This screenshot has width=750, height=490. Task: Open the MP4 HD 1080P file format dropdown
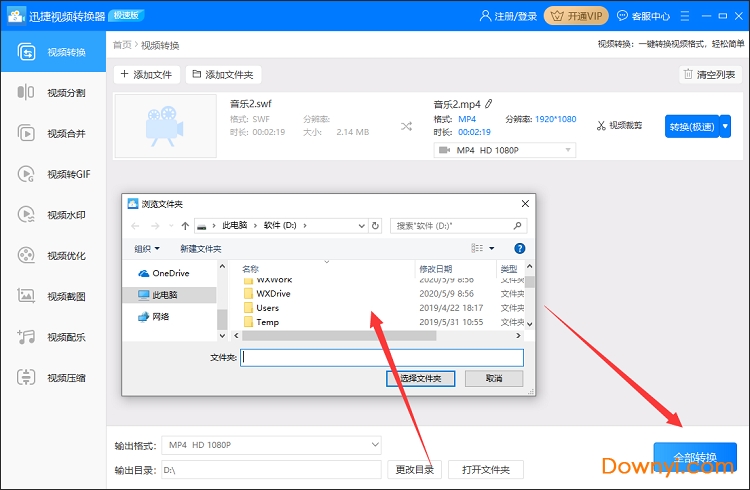[x=505, y=150]
